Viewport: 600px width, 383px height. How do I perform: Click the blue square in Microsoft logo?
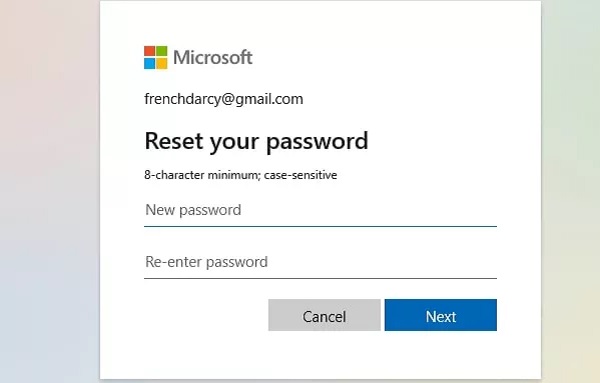(x=149, y=64)
